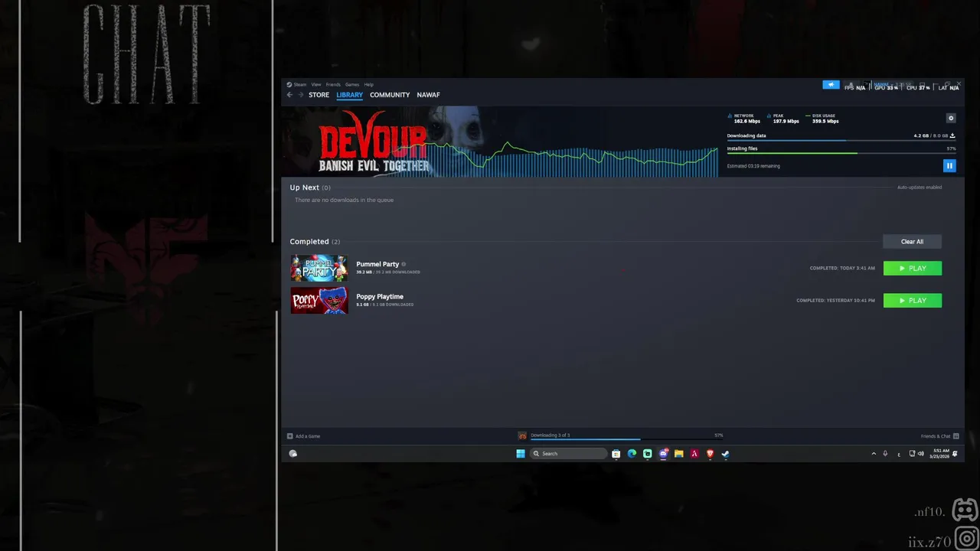This screenshot has width=980, height=551.
Task: Open the notifications bell icon
Action: pyautogui.click(x=955, y=454)
